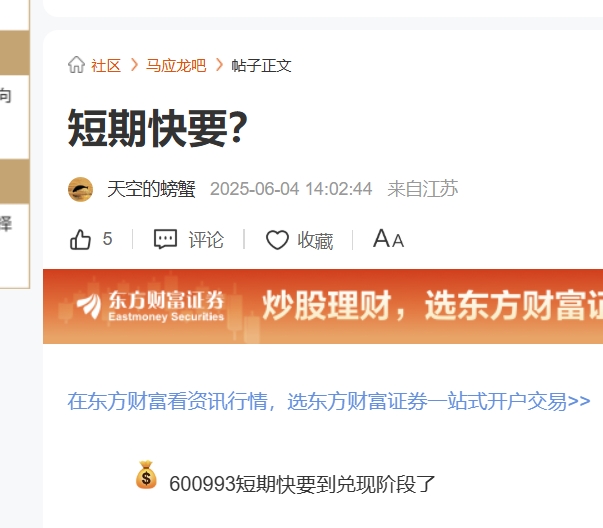Image resolution: width=603 pixels, height=528 pixels.
Task: Click the money bag emoji icon
Action: coord(146,475)
